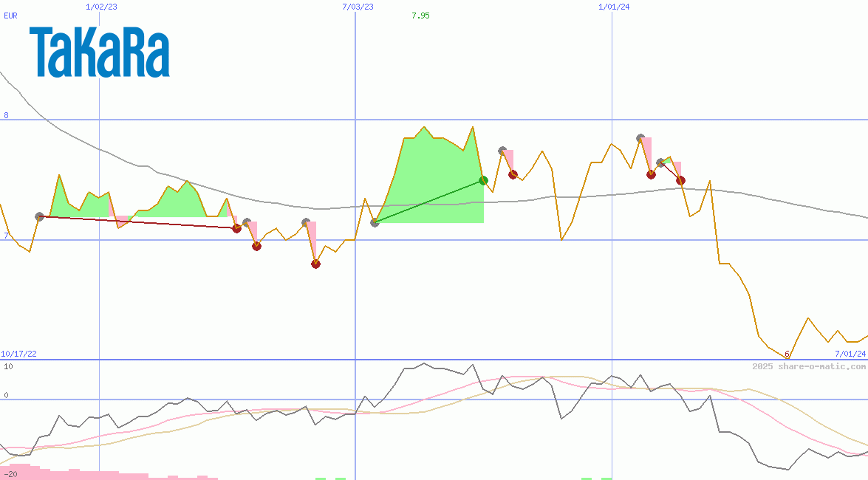The image size is (868, 480).
Task: Select the 1/02/23 date label
Action: point(101,7)
